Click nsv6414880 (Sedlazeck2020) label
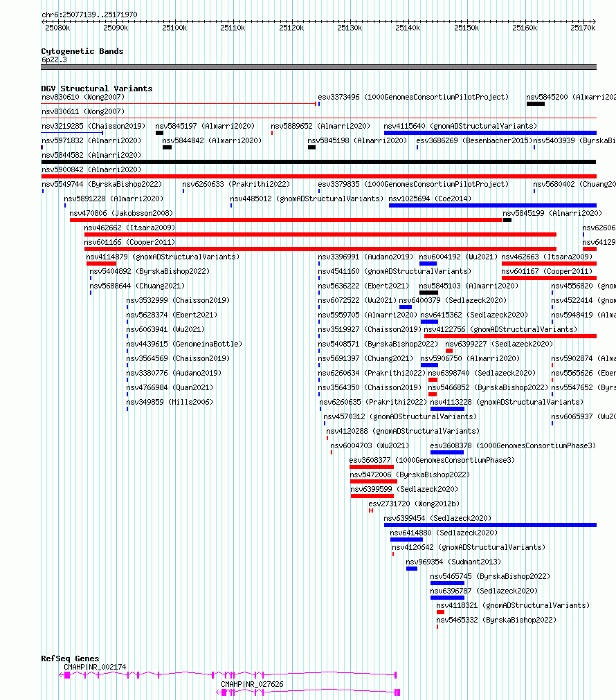The image size is (616, 700). pos(444,533)
